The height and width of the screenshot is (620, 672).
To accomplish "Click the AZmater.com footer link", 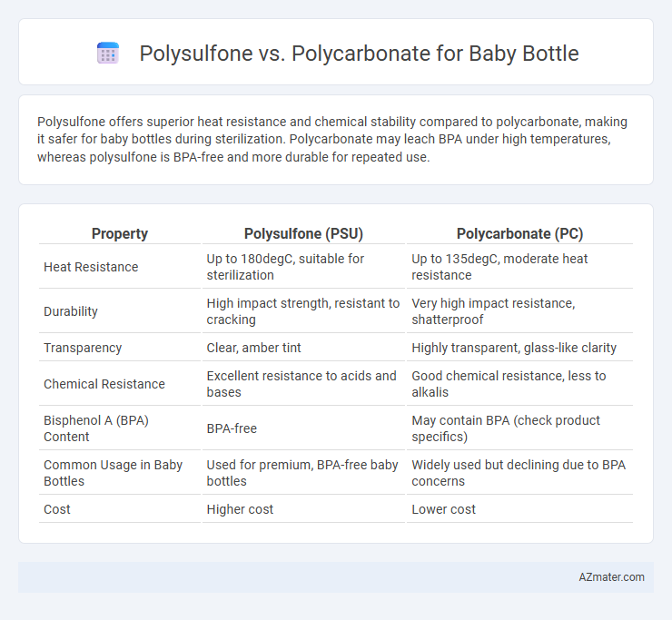I will (611, 577).
